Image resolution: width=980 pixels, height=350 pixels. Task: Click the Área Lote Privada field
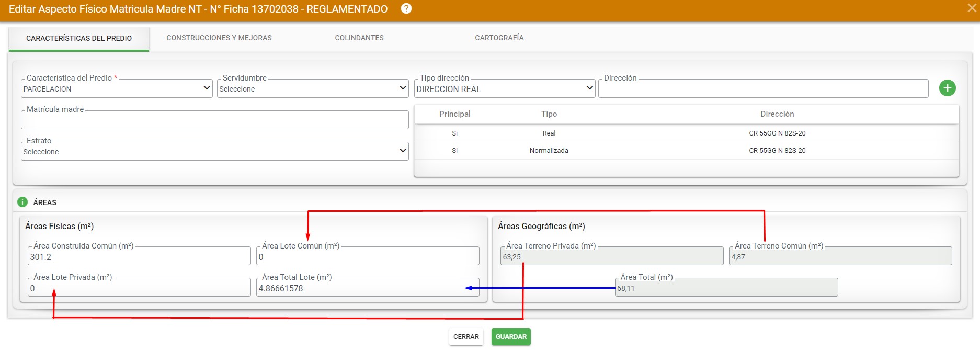tap(139, 288)
